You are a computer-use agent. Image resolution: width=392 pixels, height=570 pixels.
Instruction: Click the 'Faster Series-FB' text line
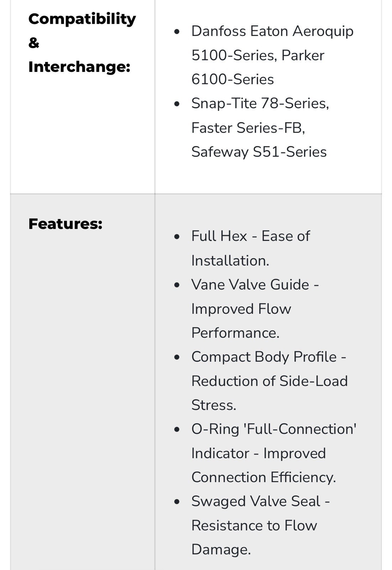click(248, 128)
